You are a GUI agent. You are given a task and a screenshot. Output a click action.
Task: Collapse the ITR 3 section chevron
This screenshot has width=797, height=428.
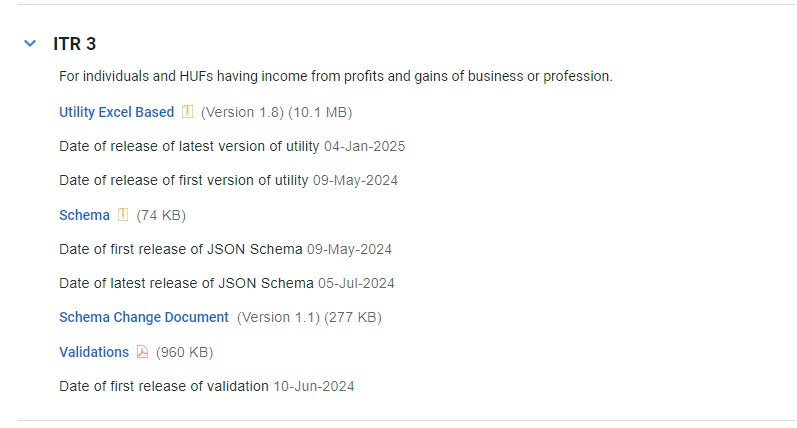[29, 44]
